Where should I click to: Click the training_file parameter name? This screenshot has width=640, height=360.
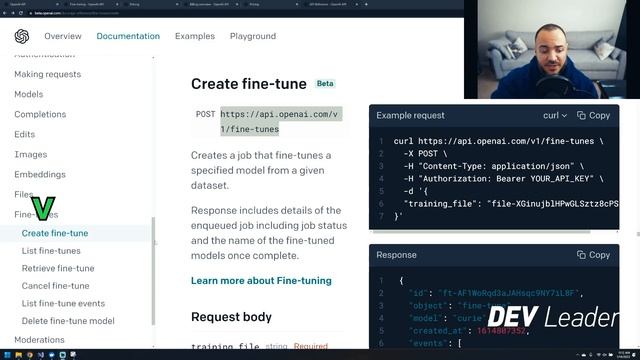coord(225,346)
